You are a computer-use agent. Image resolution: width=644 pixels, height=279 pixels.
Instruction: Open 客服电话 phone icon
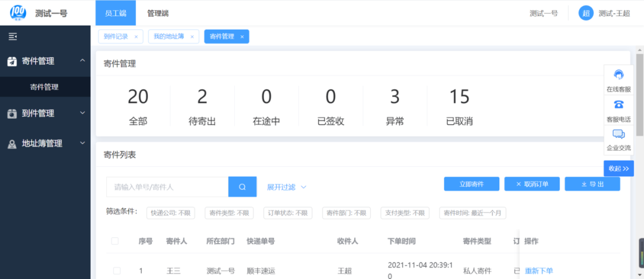coord(618,104)
